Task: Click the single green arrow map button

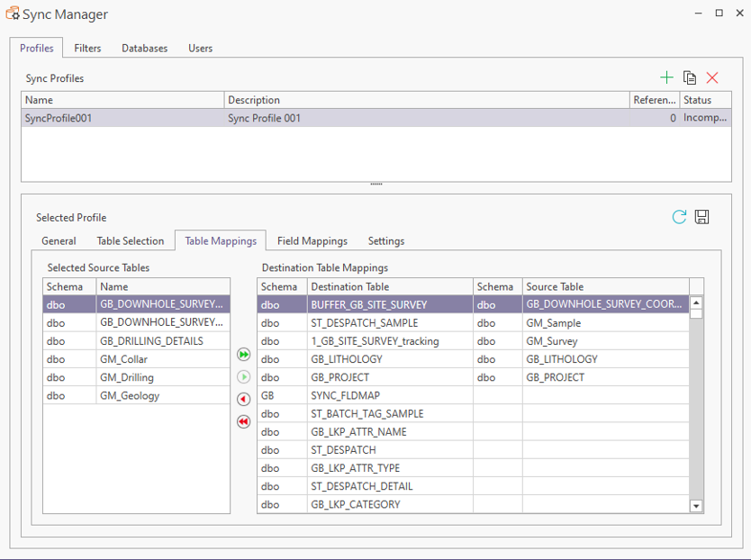Action: pyautogui.click(x=243, y=377)
